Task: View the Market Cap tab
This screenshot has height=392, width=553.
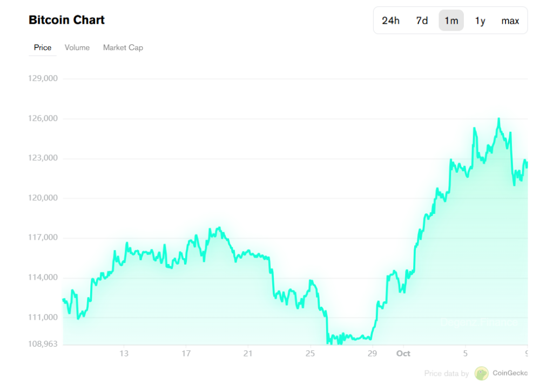Action: pyautogui.click(x=123, y=48)
